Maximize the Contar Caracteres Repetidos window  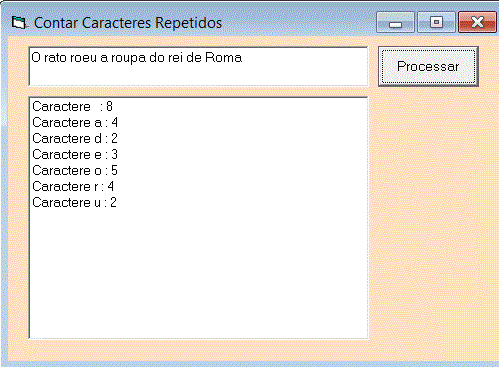click(x=436, y=22)
